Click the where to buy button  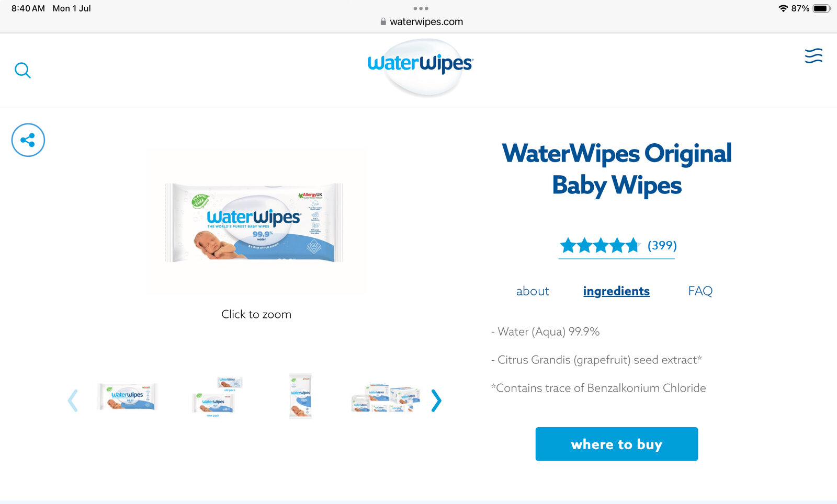(616, 444)
